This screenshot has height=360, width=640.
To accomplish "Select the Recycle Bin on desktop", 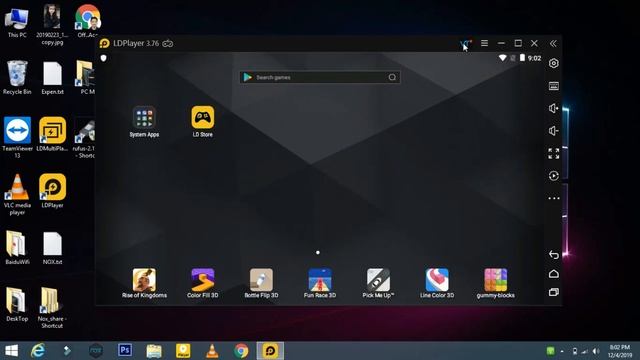I will (17, 78).
